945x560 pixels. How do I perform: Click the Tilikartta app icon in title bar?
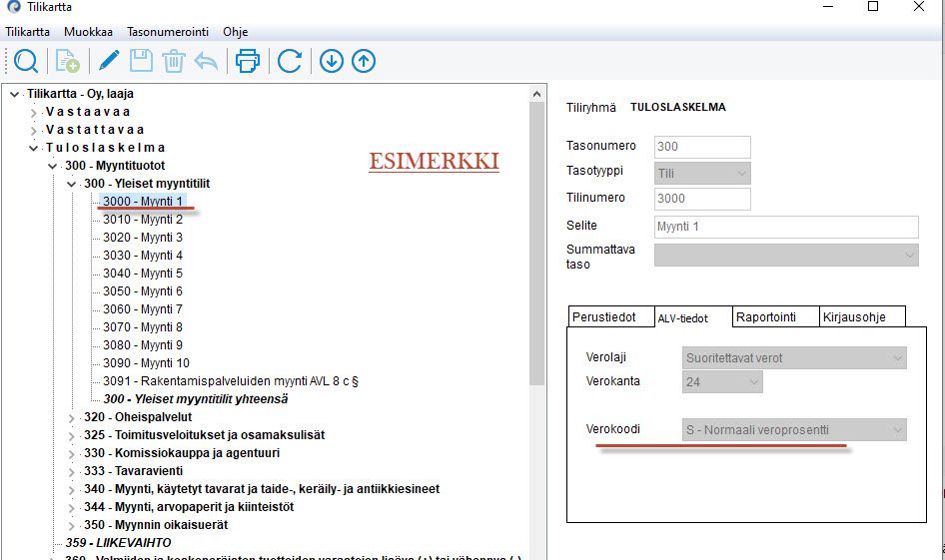tap(13, 7)
